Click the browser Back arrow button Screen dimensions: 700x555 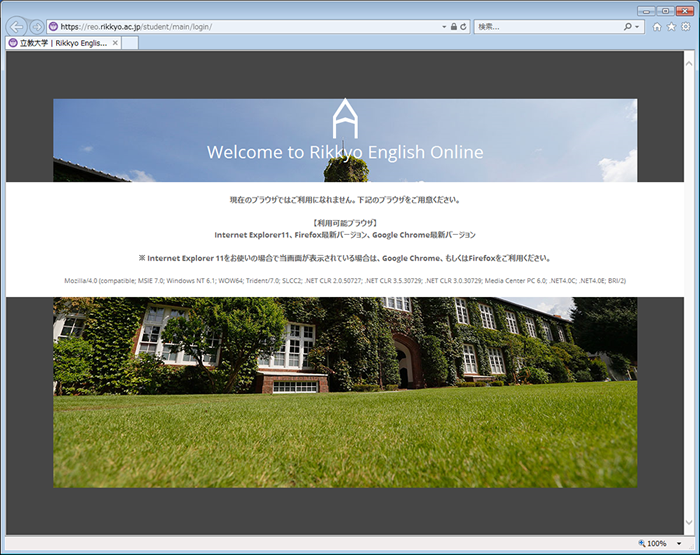[x=17, y=27]
